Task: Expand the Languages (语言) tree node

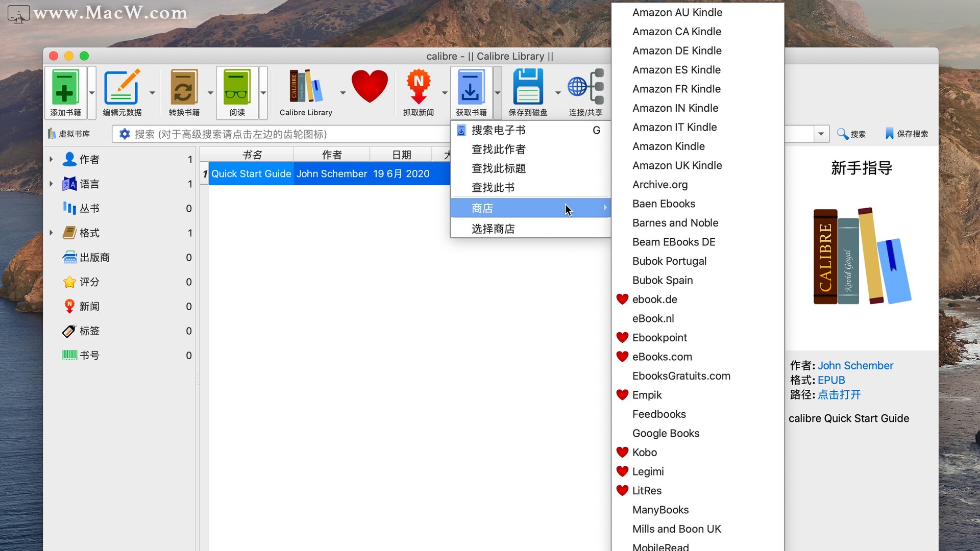Action: pyautogui.click(x=51, y=184)
